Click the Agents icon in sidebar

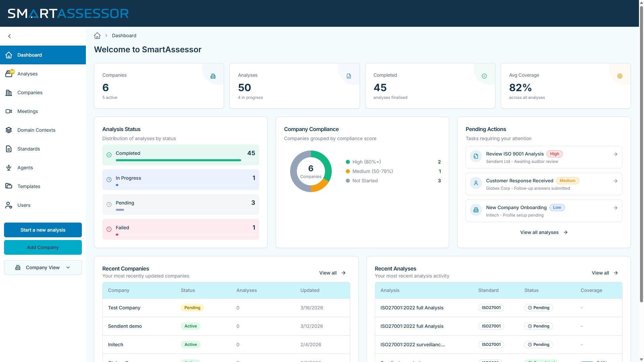[9, 168]
